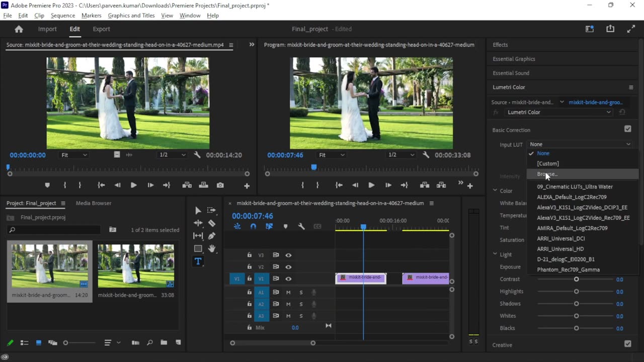The height and width of the screenshot is (362, 644).
Task: Click New Bin folder icon in Project panel
Action: tap(164, 343)
